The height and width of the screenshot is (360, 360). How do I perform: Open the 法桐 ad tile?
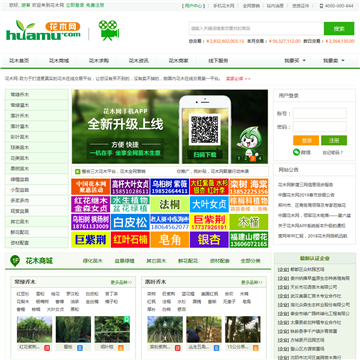coord(170,204)
